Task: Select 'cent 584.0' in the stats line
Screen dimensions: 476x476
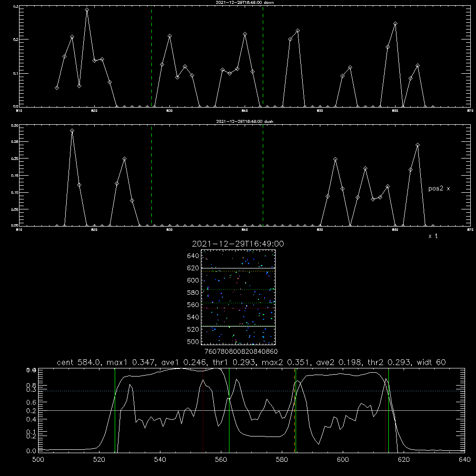Action: [79, 362]
